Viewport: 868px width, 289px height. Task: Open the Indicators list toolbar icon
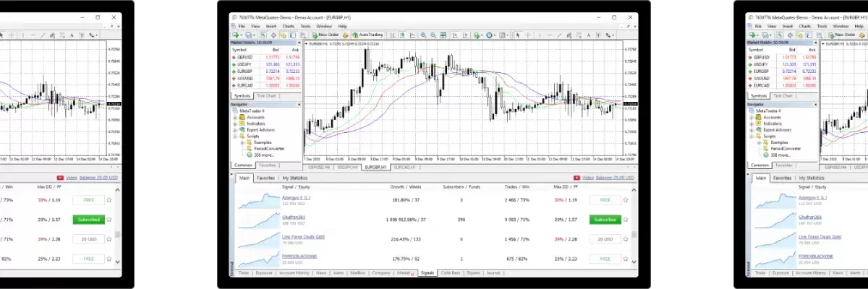(476, 35)
